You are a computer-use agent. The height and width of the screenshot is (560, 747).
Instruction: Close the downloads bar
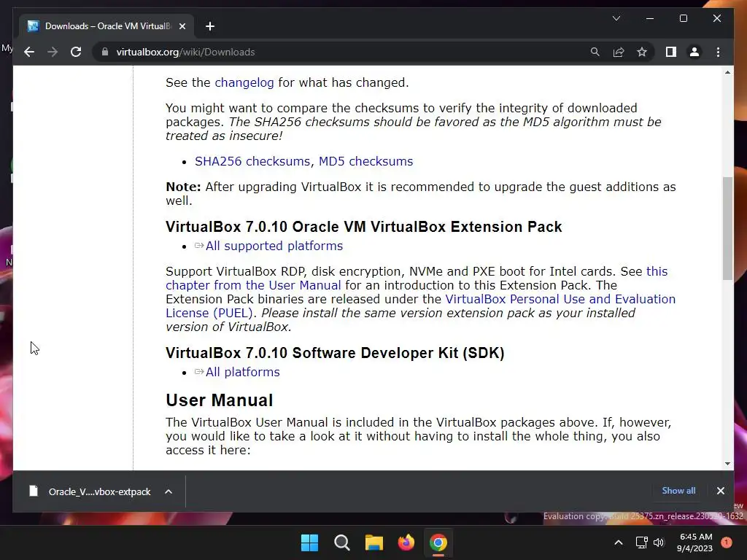720,491
